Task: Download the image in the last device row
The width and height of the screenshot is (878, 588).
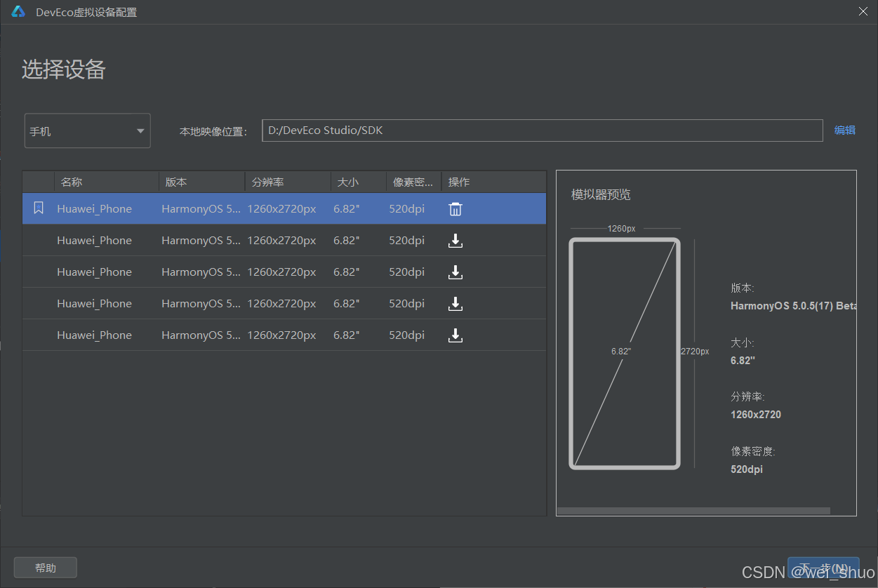Action: (455, 335)
